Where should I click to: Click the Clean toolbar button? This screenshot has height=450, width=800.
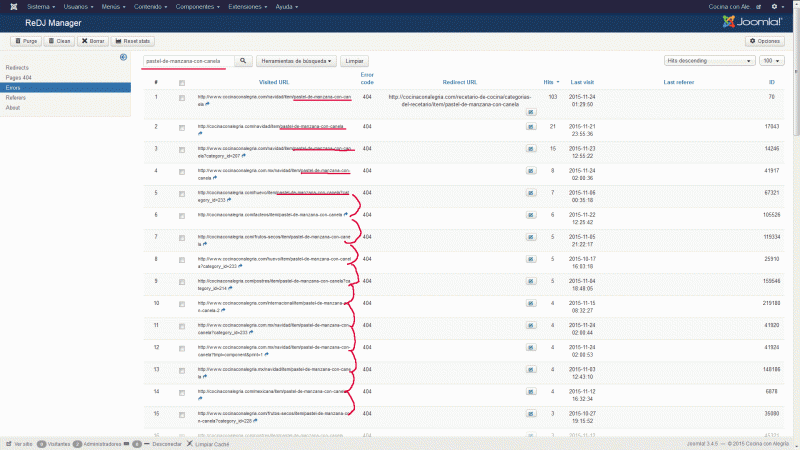pyautogui.click(x=59, y=41)
